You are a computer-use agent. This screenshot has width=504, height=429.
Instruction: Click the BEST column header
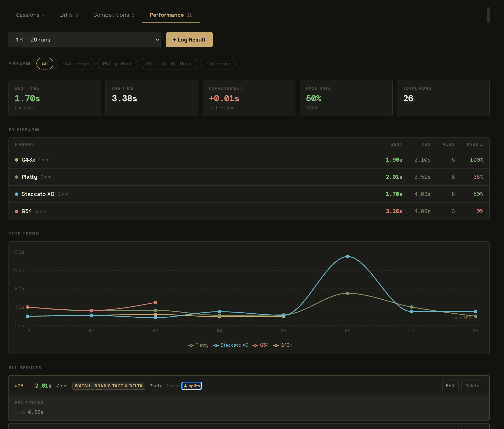click(x=396, y=144)
